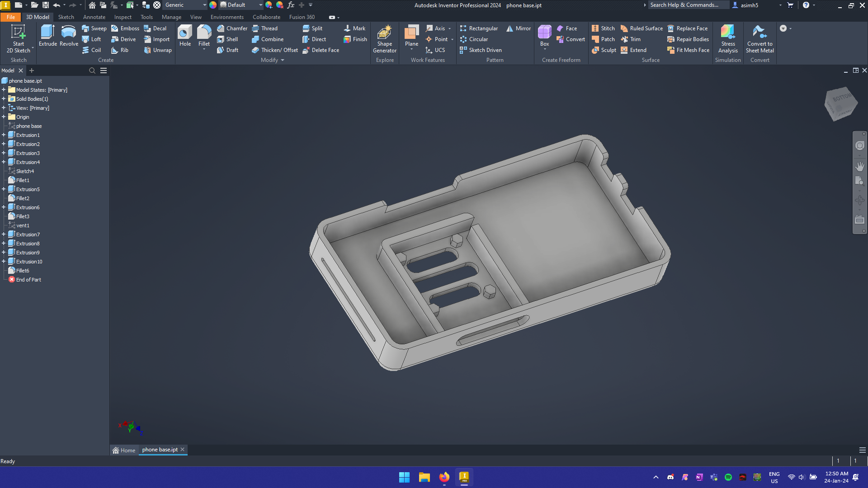868x488 pixels.
Task: Click the Pan tool in navigation bar
Action: [x=859, y=166]
